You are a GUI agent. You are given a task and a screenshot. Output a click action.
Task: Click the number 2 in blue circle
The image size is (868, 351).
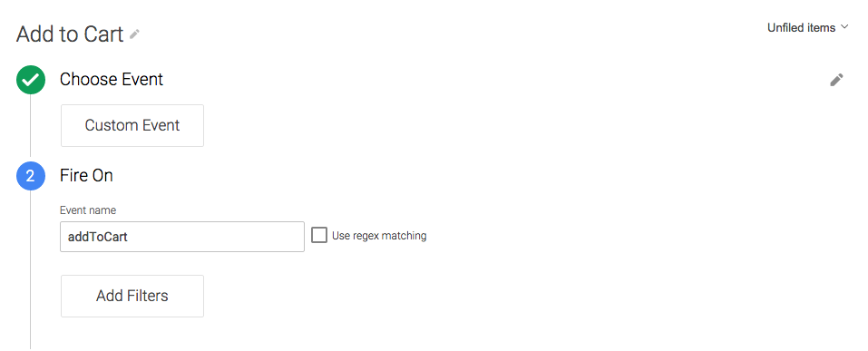point(31,176)
